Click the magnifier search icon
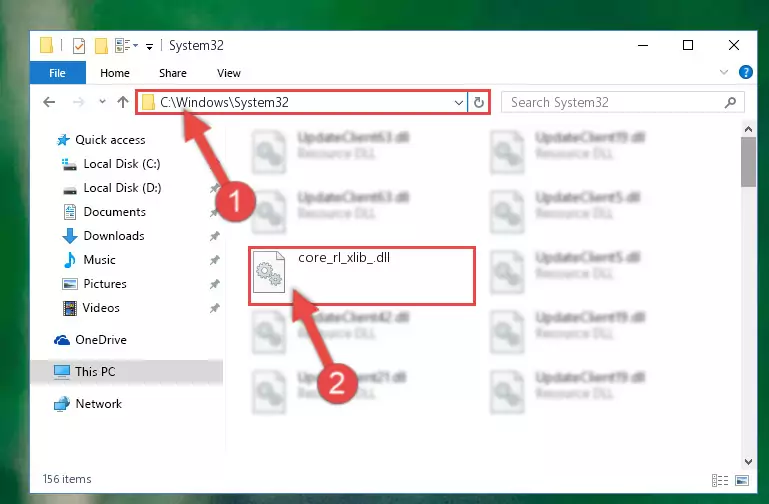 (730, 102)
